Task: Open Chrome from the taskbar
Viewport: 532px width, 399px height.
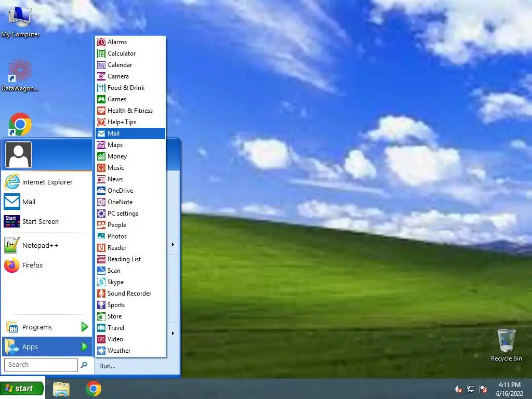Action: (94, 389)
